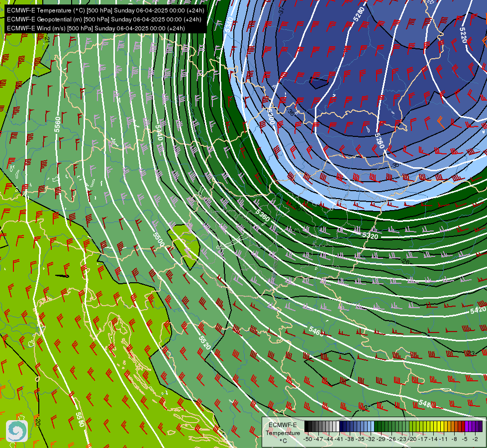
Task: Click the 5300 geopotential contour label
Action: coord(271,116)
